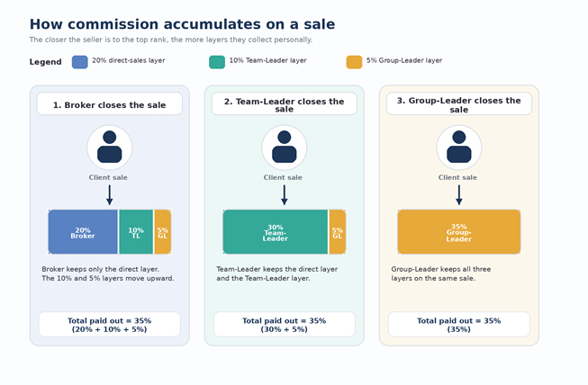
Task: Select the "3. Group-Leader closes the sale" heading
Action: [459, 104]
